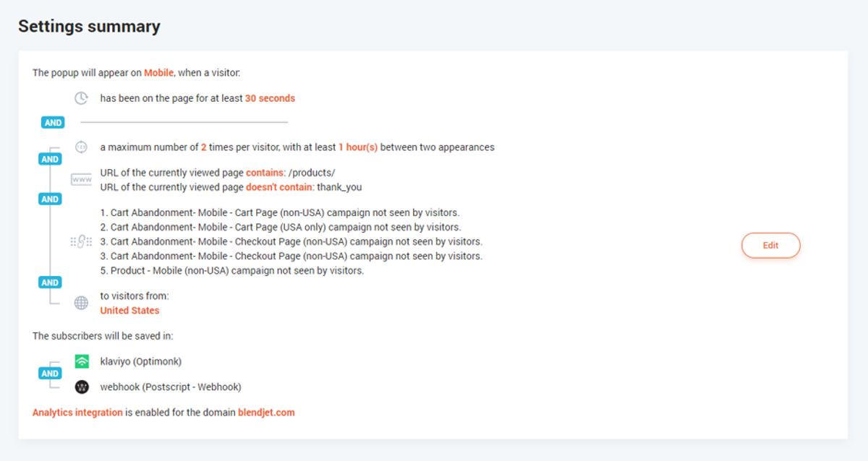This screenshot has height=461, width=868.
Task: Click the www icon next to URL conditions
Action: pos(80,178)
